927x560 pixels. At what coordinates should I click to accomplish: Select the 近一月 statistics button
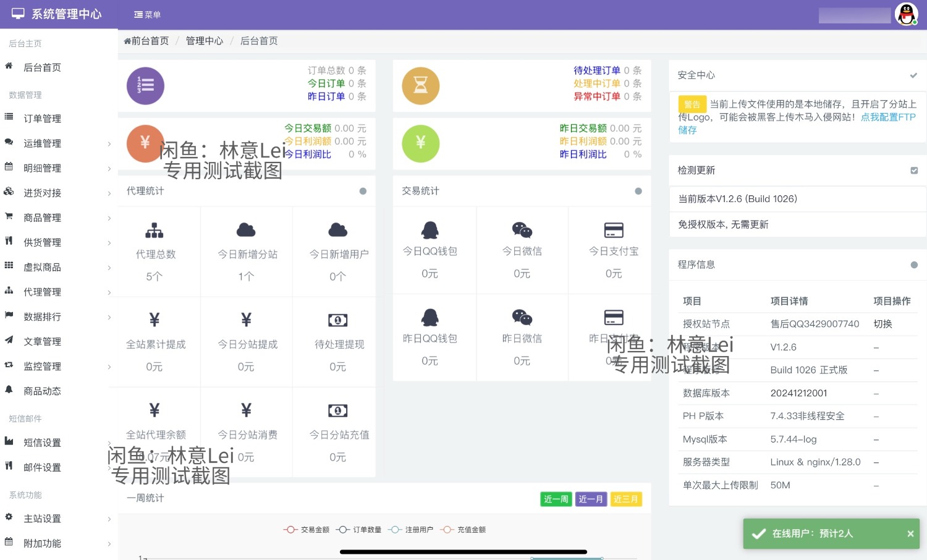(590, 499)
